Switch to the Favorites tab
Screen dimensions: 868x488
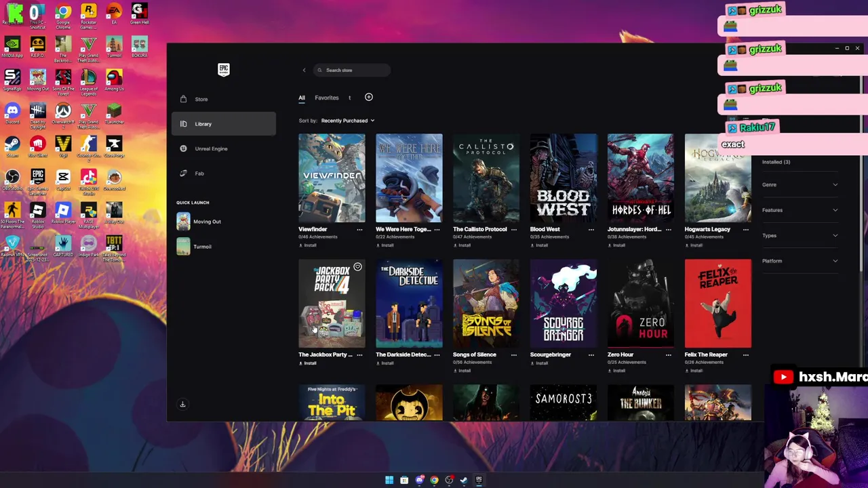(326, 98)
